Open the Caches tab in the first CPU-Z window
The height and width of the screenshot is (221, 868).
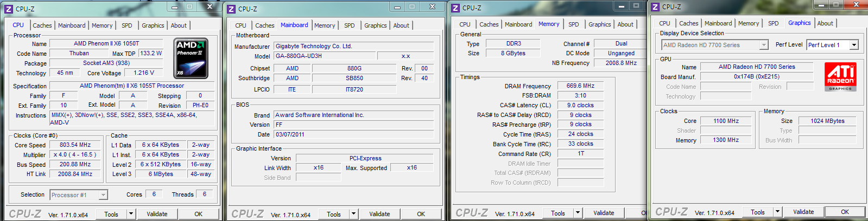click(x=42, y=25)
